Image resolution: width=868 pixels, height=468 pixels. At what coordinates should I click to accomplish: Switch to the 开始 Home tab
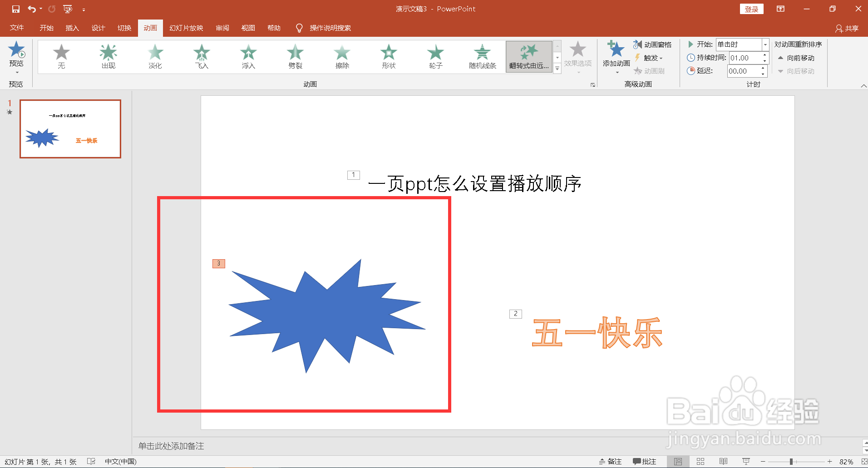(46, 28)
